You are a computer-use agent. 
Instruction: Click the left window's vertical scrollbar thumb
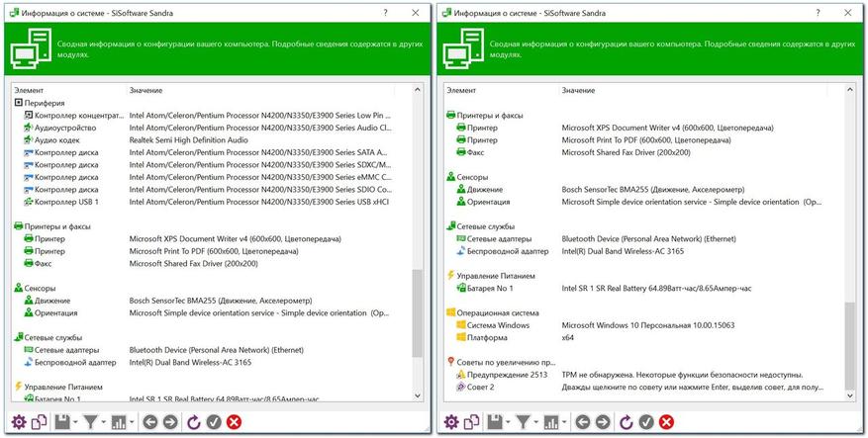[418, 313]
